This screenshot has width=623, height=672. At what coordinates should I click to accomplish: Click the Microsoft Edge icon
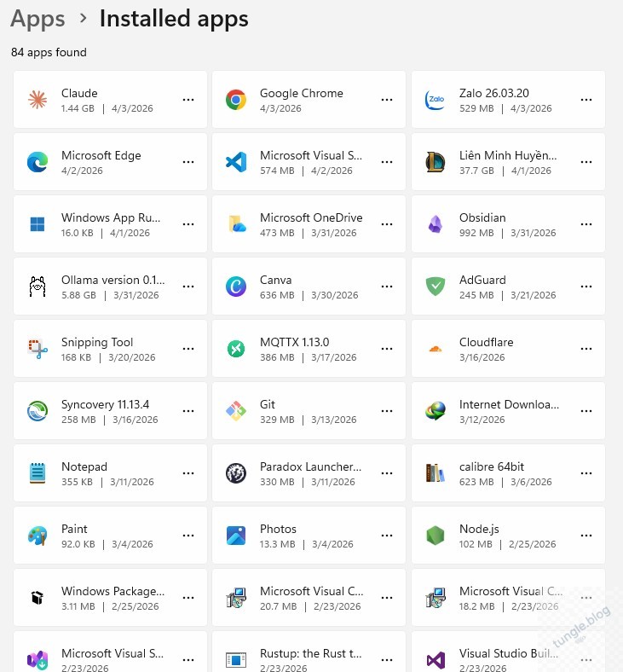[37, 162]
